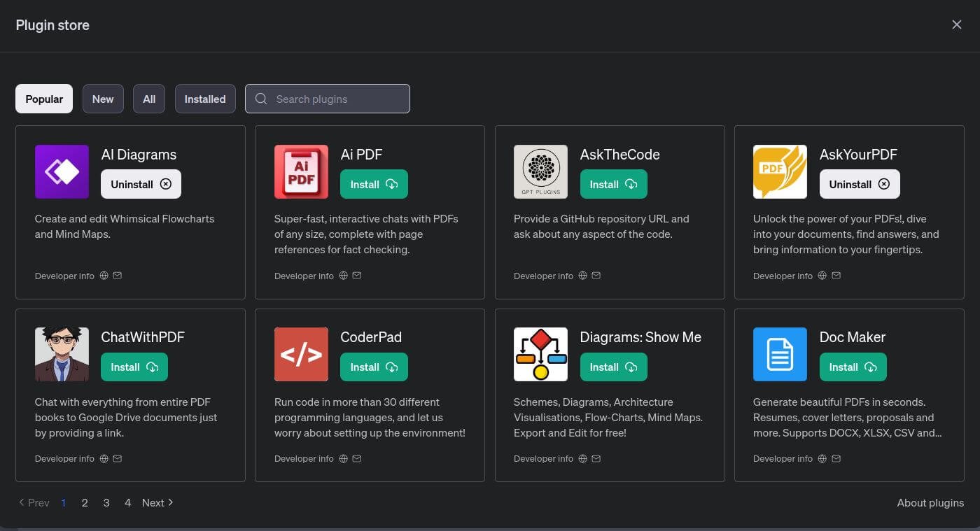Click the AI Diagrams plugin logo
Screen dimensions: 980x531
pos(62,171)
